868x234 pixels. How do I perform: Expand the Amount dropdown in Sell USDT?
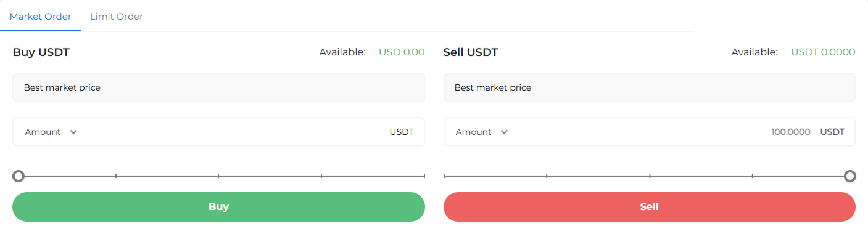[482, 132]
